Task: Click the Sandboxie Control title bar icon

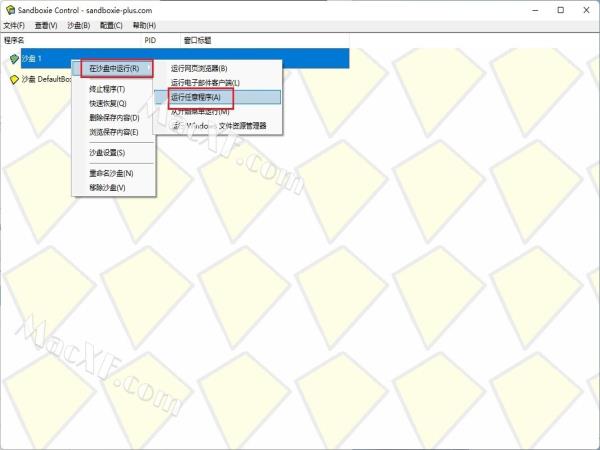Action: (x=9, y=9)
